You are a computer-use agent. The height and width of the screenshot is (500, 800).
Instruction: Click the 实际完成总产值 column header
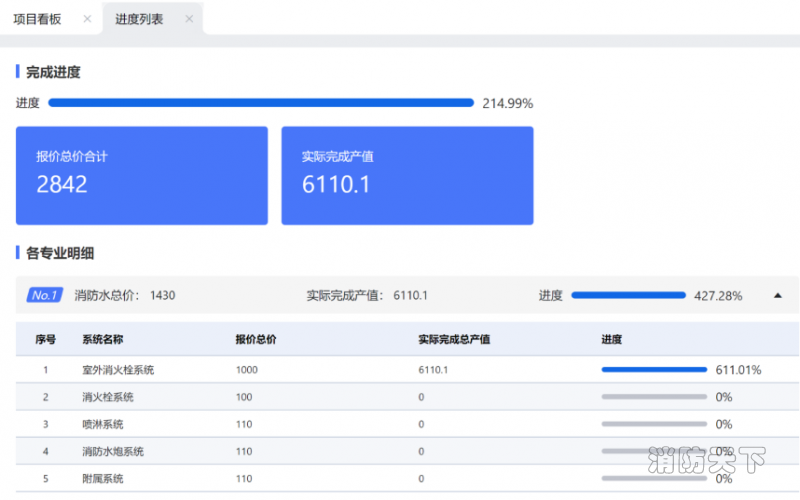[454, 340]
